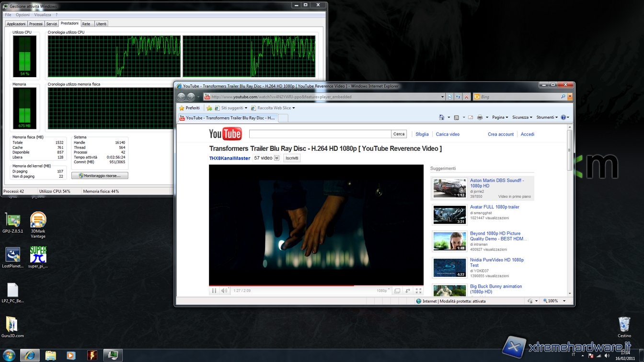Stop page loading with red X icon
Viewport: 644px width, 362px height.
click(466, 97)
